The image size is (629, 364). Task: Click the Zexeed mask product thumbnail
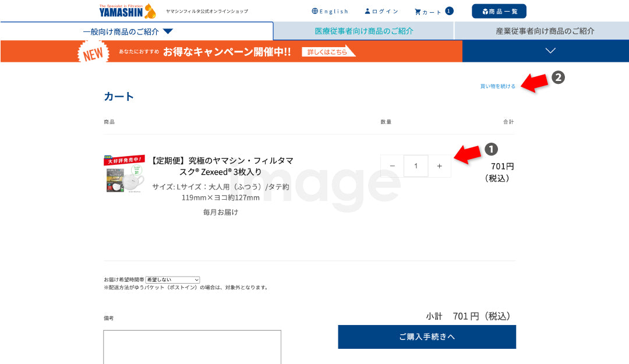click(124, 174)
